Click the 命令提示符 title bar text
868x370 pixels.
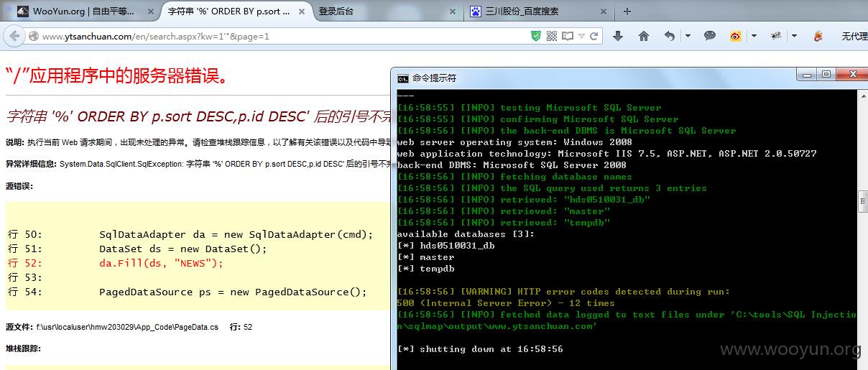pos(434,78)
